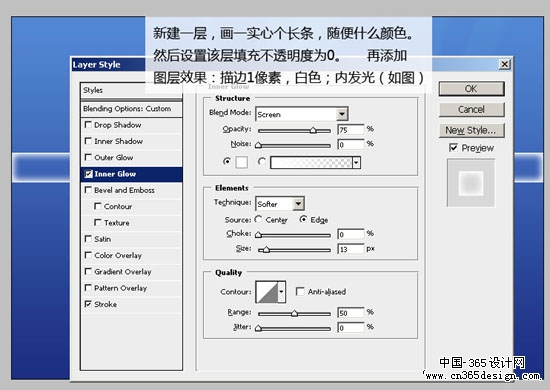
Task: Select the Styles list entry
Action: pos(131,90)
